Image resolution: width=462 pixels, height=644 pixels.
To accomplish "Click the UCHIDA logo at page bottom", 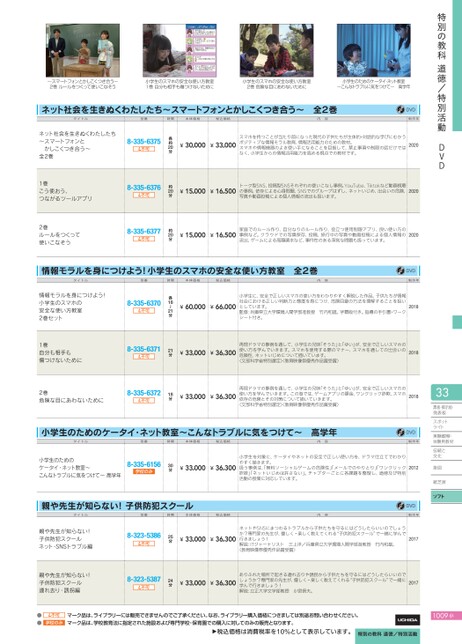I will (x=407, y=619).
